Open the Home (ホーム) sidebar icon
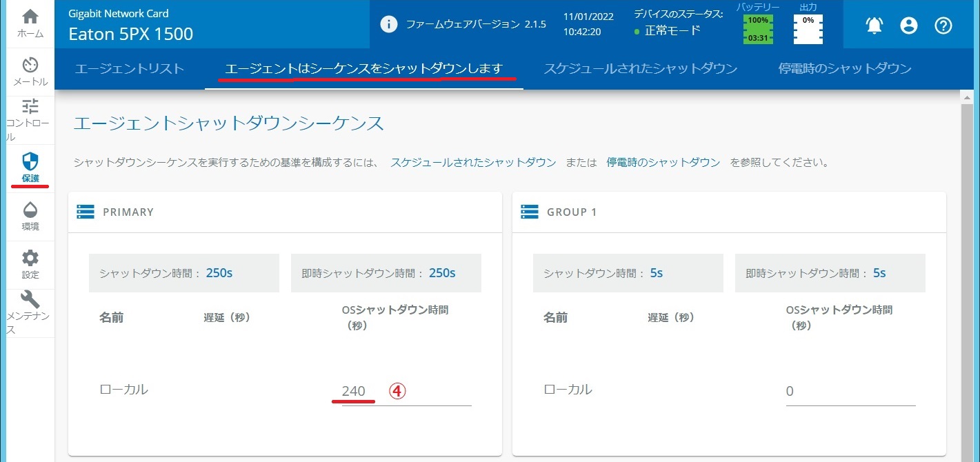 click(30, 18)
